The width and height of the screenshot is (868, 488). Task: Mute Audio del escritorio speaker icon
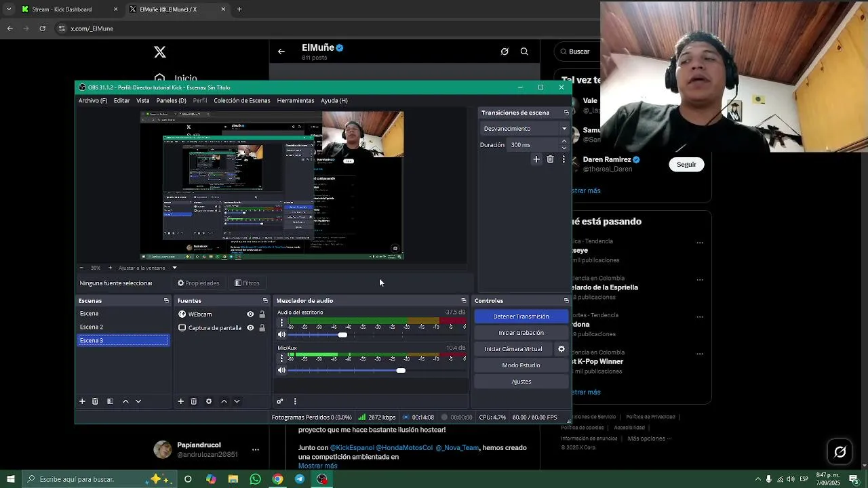pyautogui.click(x=281, y=335)
